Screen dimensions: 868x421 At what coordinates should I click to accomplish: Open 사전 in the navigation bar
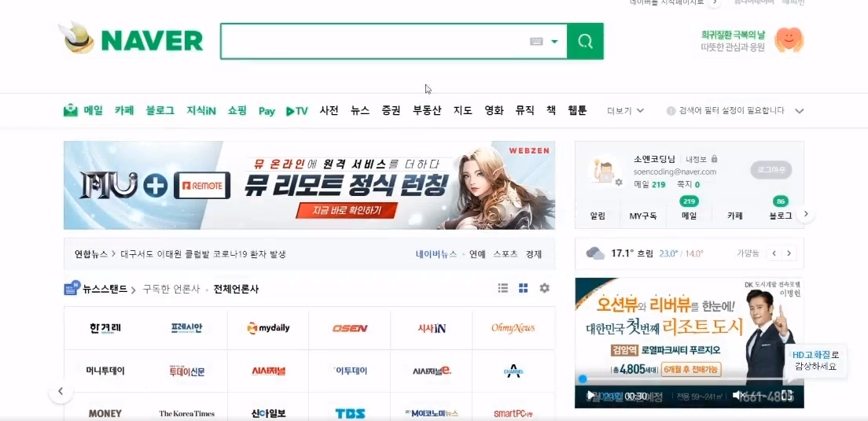click(329, 110)
